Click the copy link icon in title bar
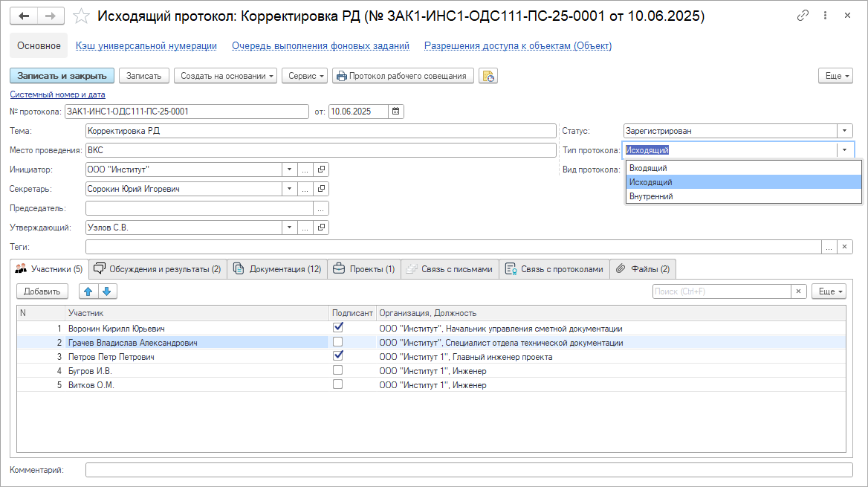868x487 pixels. click(x=803, y=16)
